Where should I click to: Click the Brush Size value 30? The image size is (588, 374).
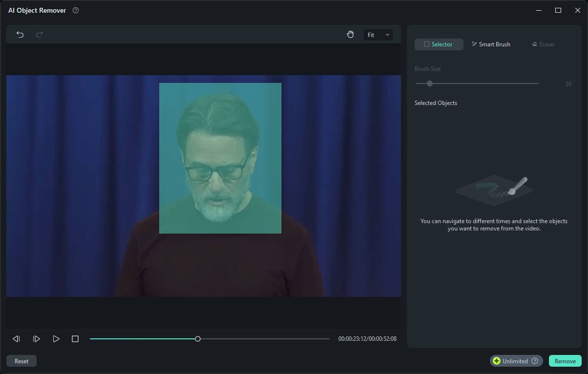(568, 84)
